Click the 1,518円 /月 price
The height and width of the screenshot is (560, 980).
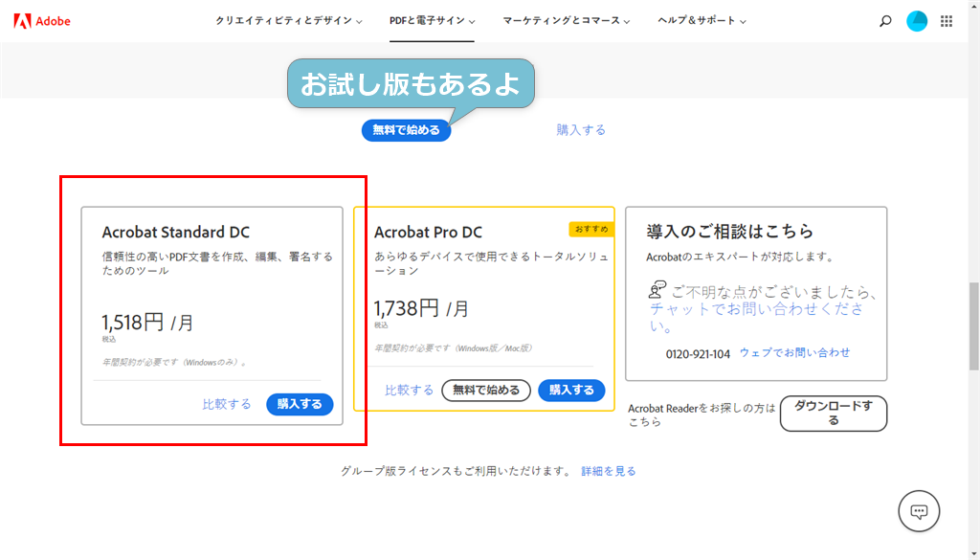(147, 323)
